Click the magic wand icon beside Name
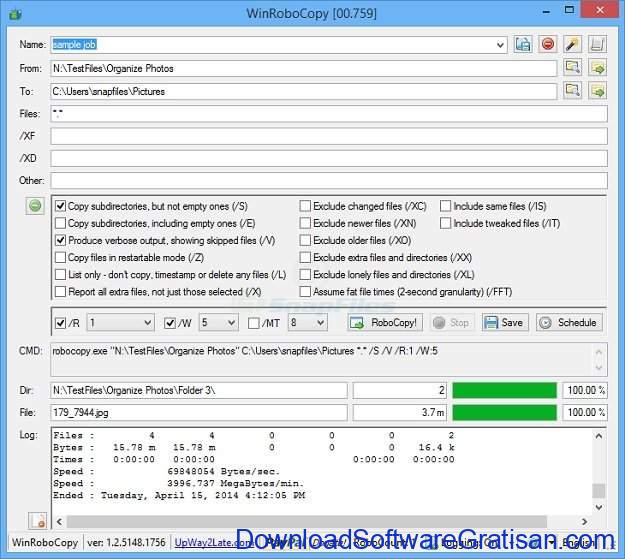Viewport: 625px width, 559px height. coord(572,44)
